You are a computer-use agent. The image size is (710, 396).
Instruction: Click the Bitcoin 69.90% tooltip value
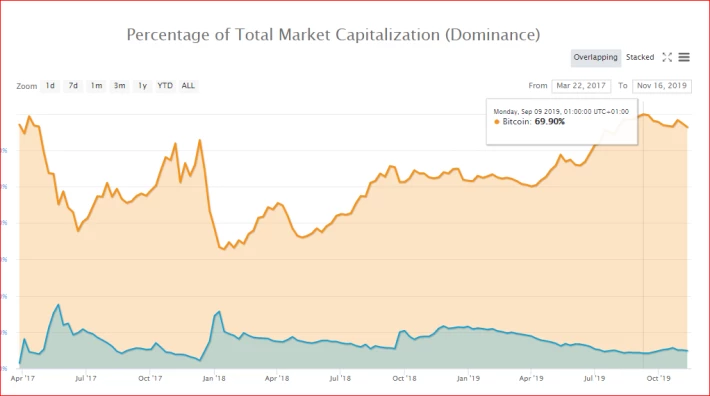[549, 122]
